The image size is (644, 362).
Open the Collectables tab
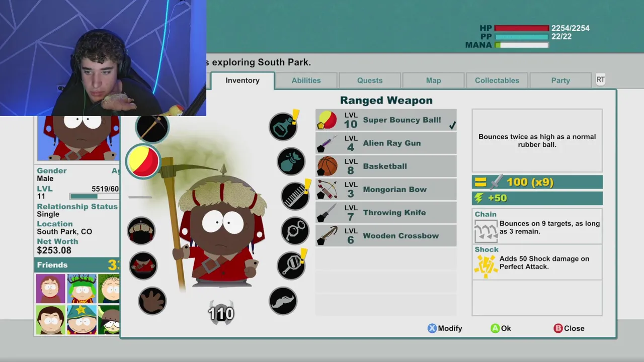point(497,80)
